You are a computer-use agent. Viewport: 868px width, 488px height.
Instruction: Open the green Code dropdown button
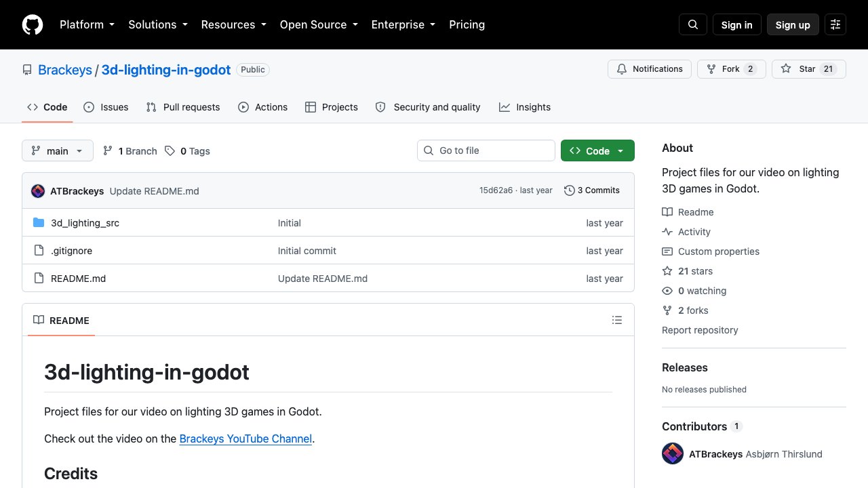point(597,150)
